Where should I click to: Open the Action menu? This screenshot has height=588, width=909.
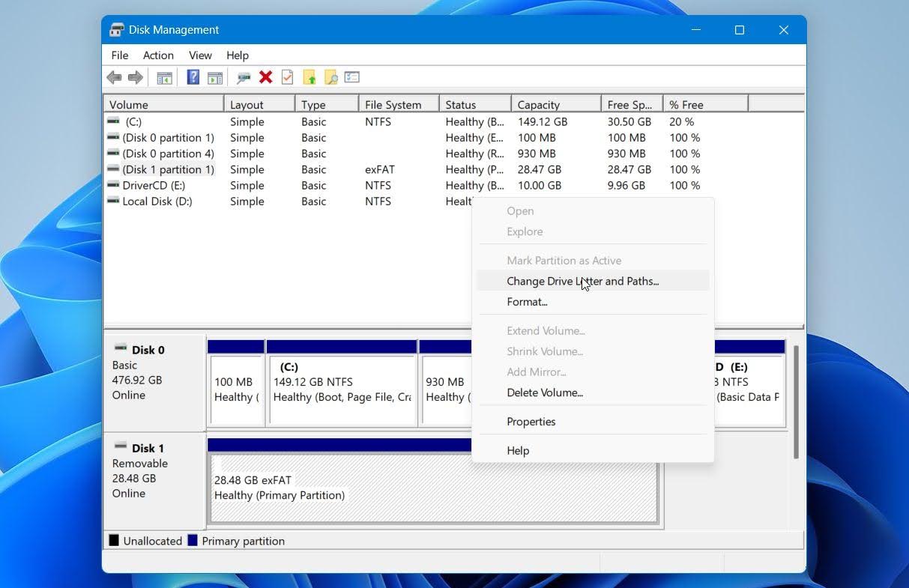click(x=158, y=55)
